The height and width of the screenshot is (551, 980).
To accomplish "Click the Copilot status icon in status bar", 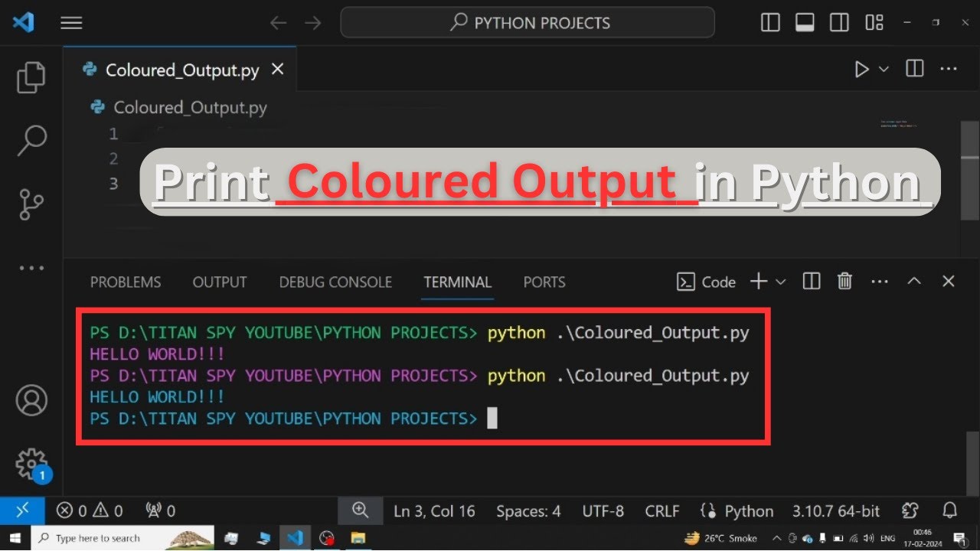I will (910, 510).
